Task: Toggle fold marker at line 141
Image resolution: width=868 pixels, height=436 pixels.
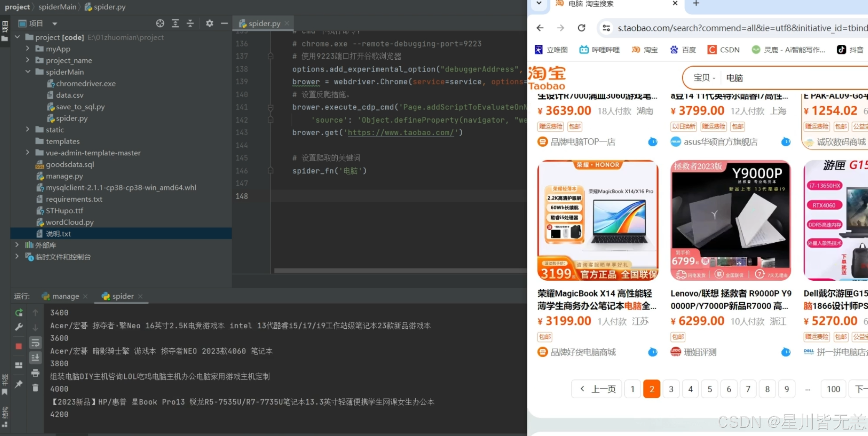Action: (x=271, y=107)
